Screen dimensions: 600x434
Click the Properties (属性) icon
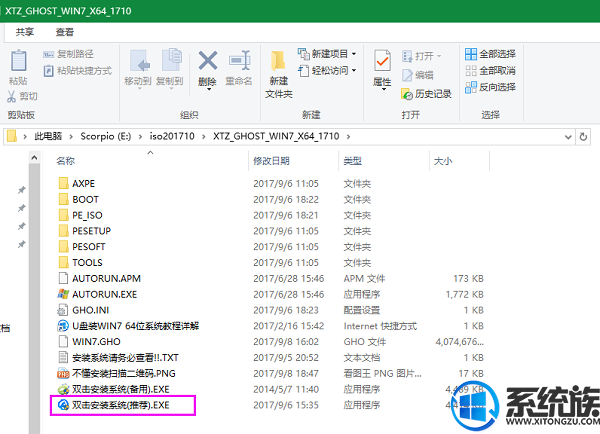pyautogui.click(x=382, y=61)
